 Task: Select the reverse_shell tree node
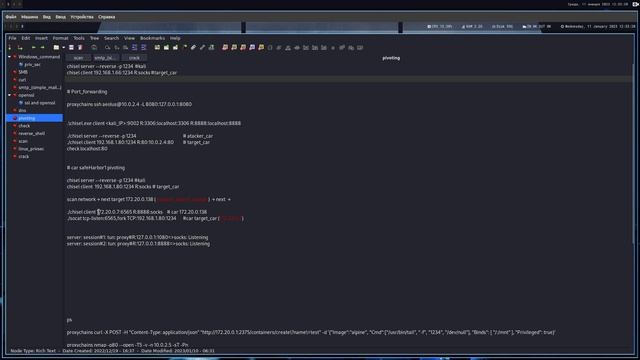tap(31, 133)
